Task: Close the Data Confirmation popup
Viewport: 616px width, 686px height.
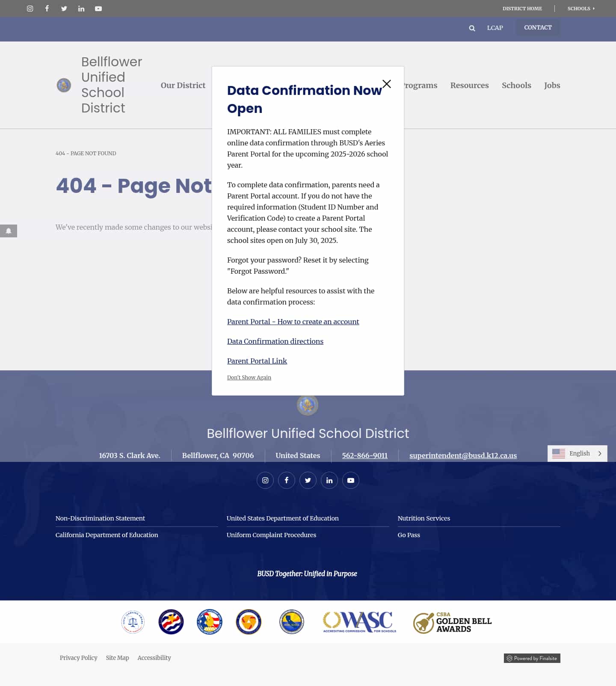Action: 387,84
